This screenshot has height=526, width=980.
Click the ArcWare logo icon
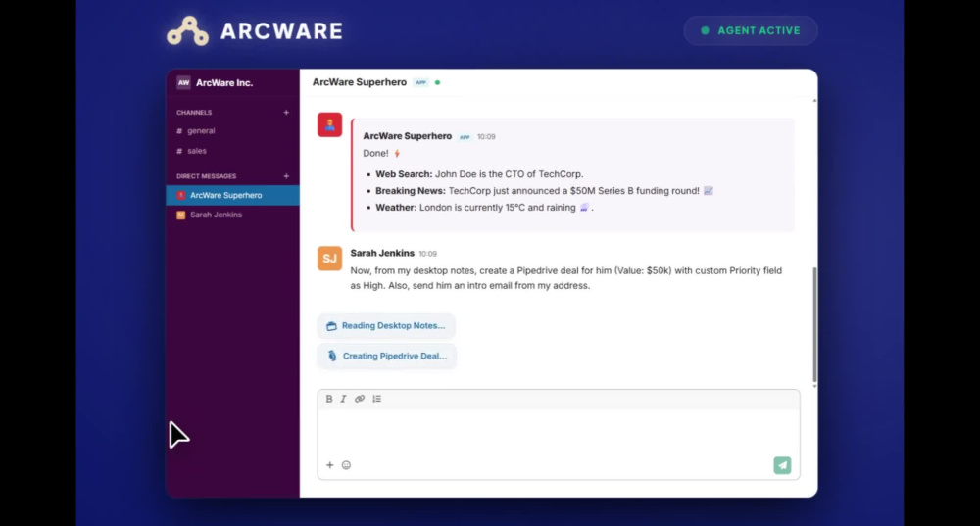(x=187, y=30)
